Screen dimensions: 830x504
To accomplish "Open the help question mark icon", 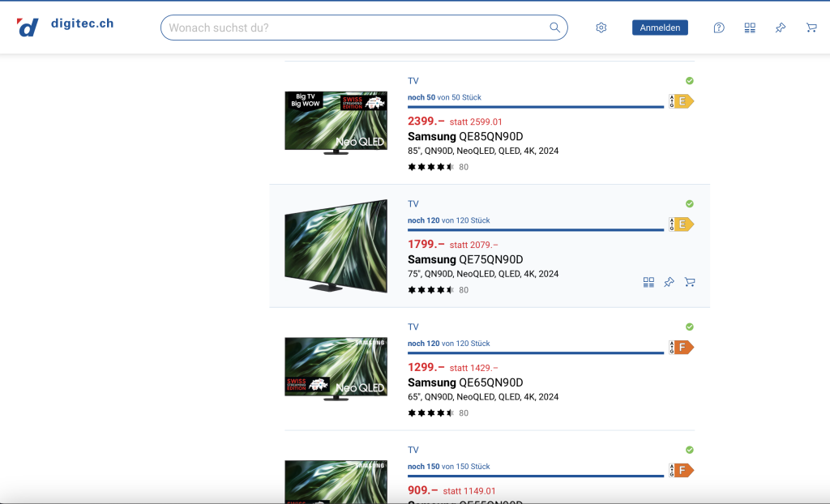I will pyautogui.click(x=719, y=28).
